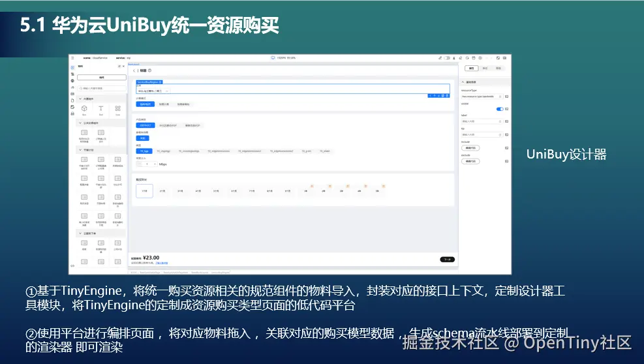
Task: Click the delete trash icon on selection toolbar
Action: 447,96
